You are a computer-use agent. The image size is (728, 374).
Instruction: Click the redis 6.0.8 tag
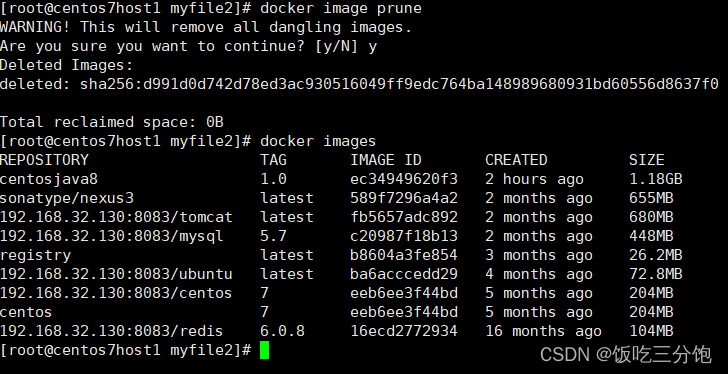(x=282, y=331)
